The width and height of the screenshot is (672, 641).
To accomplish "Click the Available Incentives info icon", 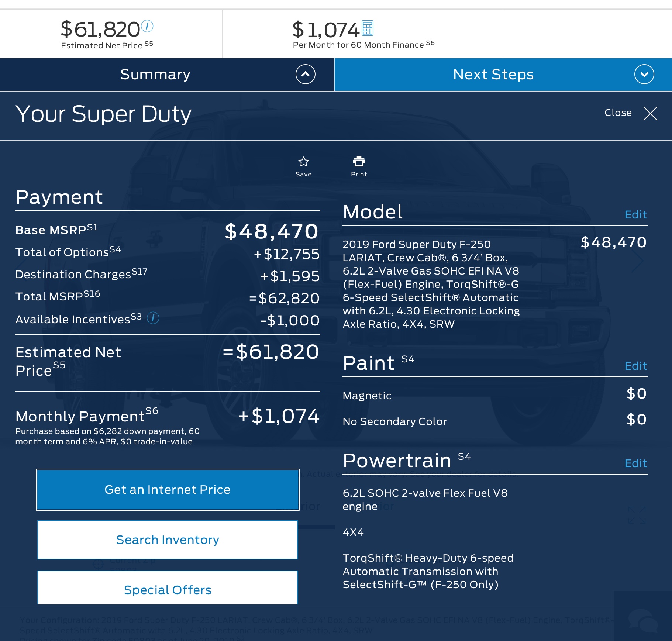I will pos(153,318).
